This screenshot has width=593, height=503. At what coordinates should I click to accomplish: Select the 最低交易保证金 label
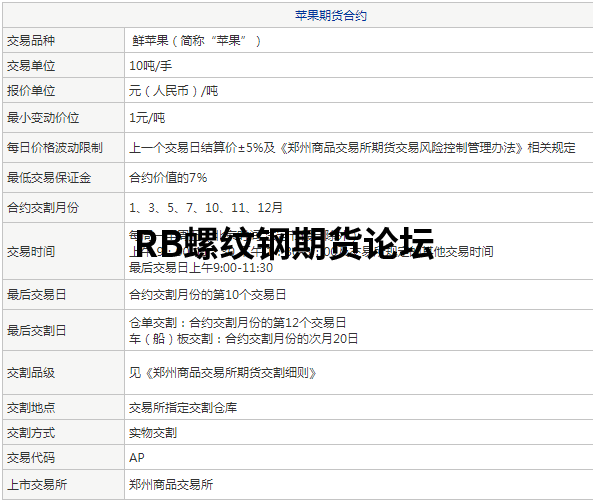[49, 177]
